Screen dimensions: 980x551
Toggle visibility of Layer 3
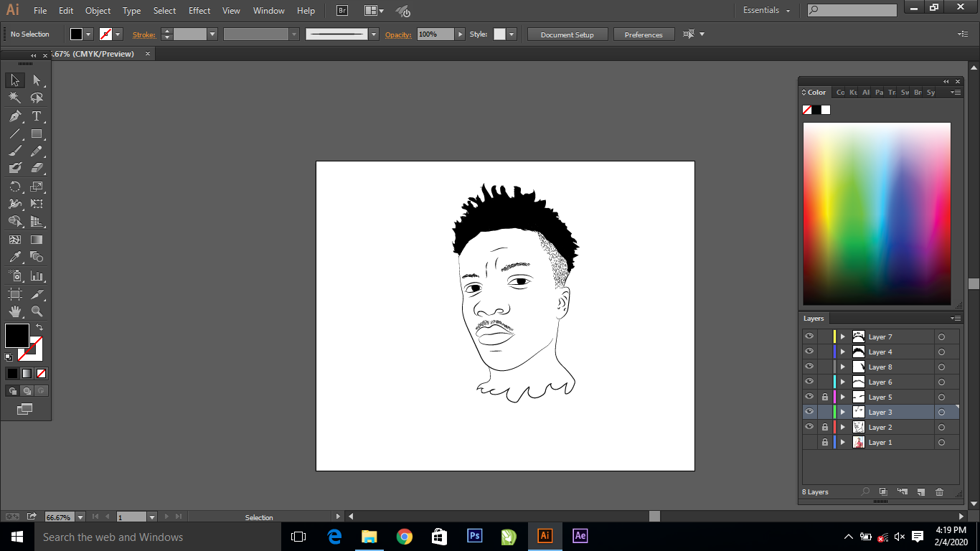pyautogui.click(x=809, y=412)
